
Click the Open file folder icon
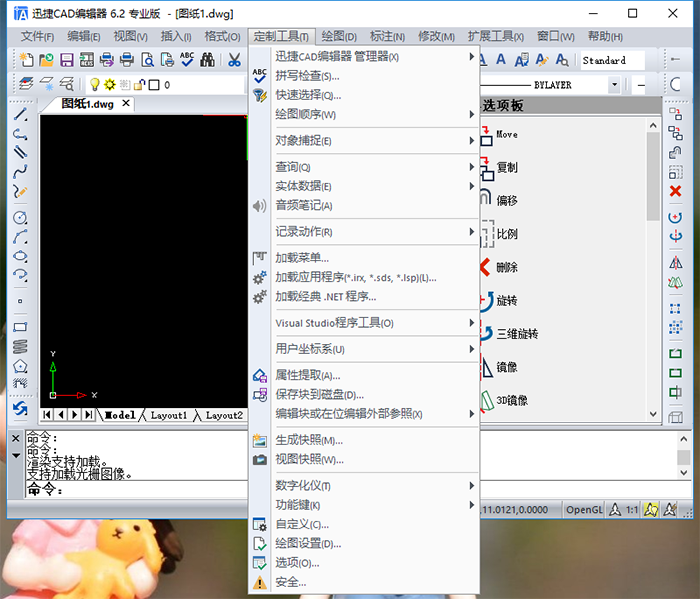[46, 60]
